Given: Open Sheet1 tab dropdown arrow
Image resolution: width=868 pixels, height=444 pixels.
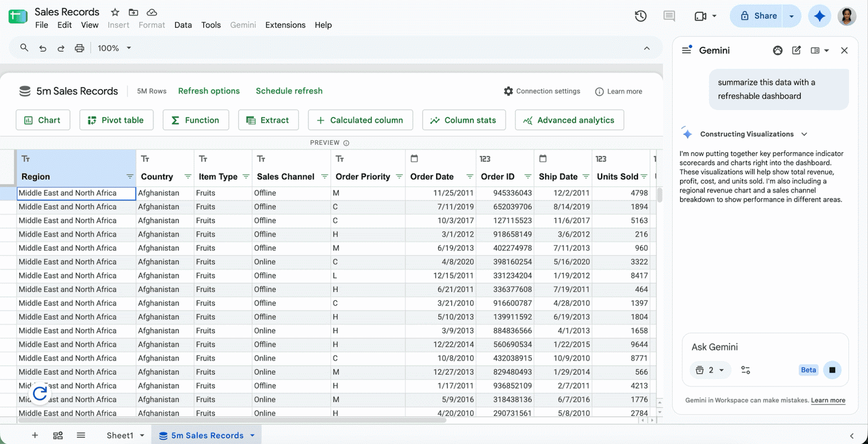Looking at the screenshot, I should pyautogui.click(x=142, y=435).
